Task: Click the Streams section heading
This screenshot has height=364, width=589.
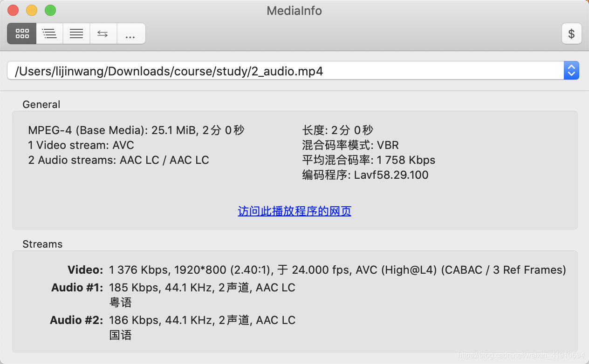Action: (42, 244)
